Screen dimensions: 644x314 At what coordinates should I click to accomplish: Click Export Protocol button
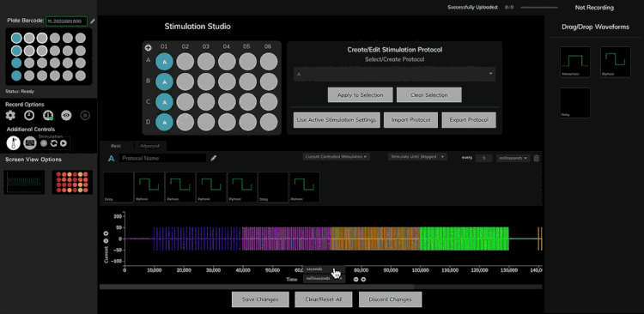[469, 120]
